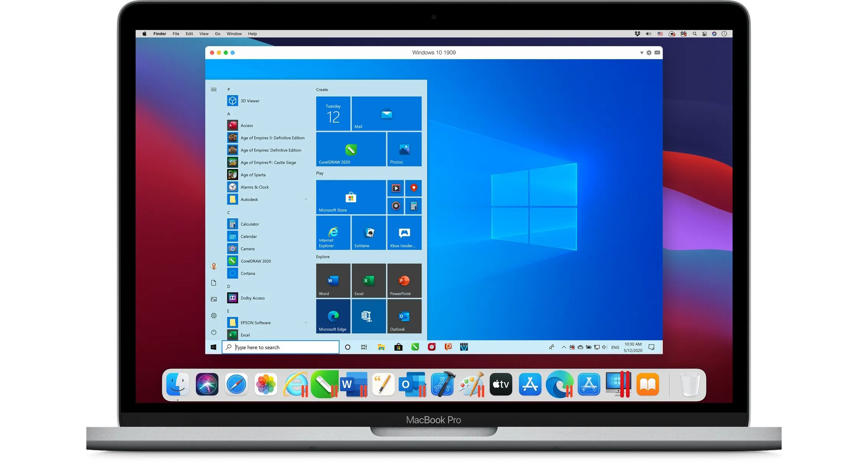Image resolution: width=868 pixels, height=463 pixels.
Task: Expand the Autodesk folder entry
Action: (305, 199)
